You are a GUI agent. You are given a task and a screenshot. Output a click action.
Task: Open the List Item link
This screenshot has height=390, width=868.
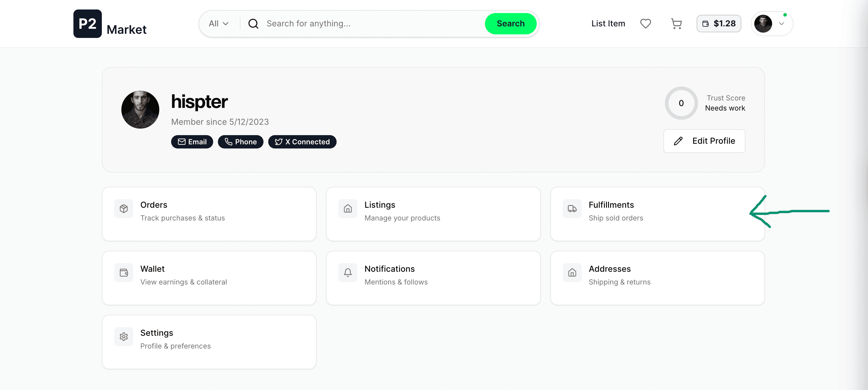(x=608, y=24)
